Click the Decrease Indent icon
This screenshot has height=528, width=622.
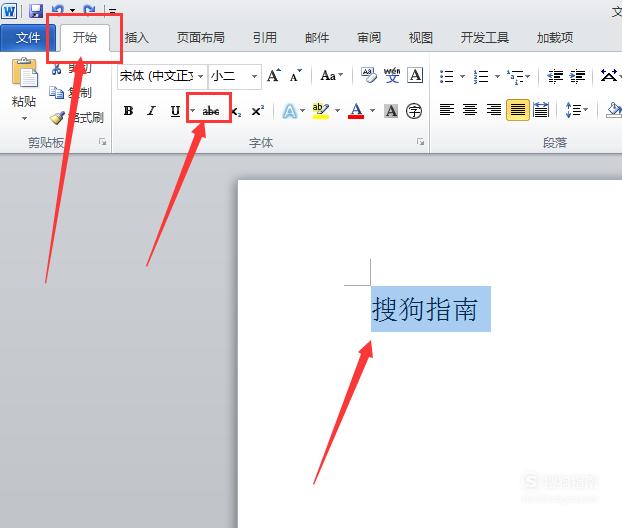555,76
